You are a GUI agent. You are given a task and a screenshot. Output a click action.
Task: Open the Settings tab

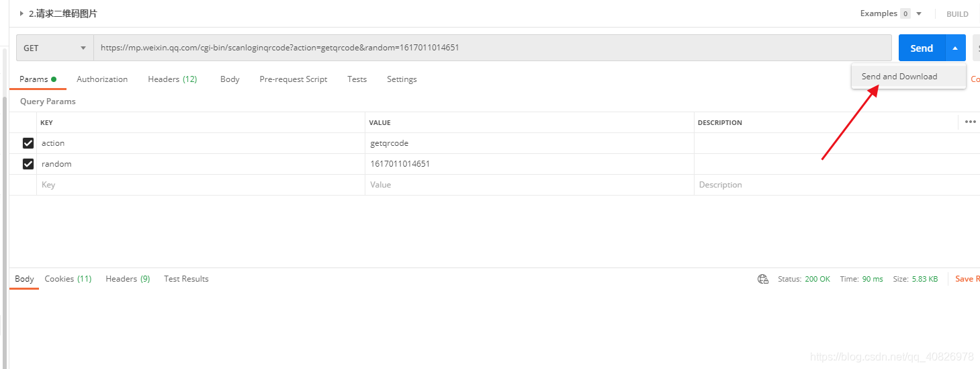click(402, 79)
